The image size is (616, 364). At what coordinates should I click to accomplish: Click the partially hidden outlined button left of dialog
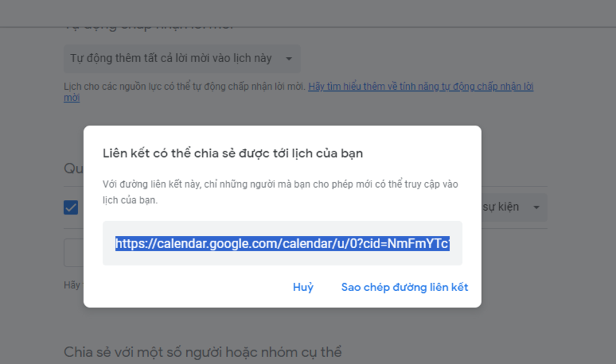(x=74, y=253)
